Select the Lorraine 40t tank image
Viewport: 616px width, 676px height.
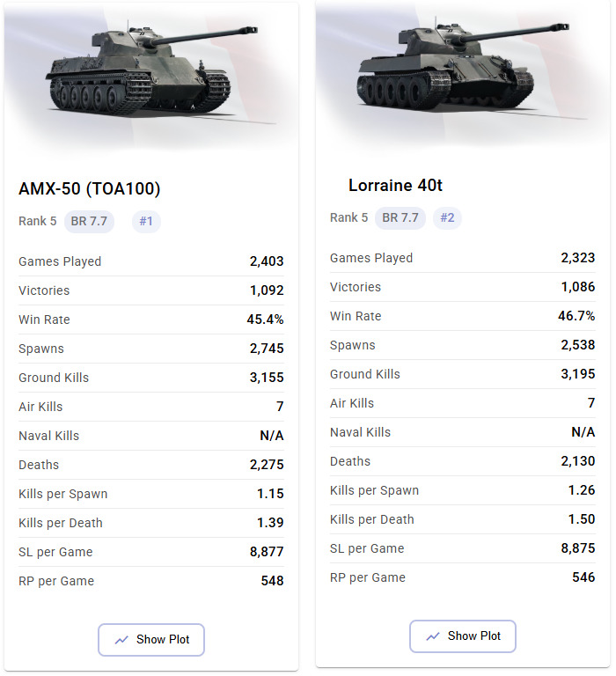tap(464, 67)
